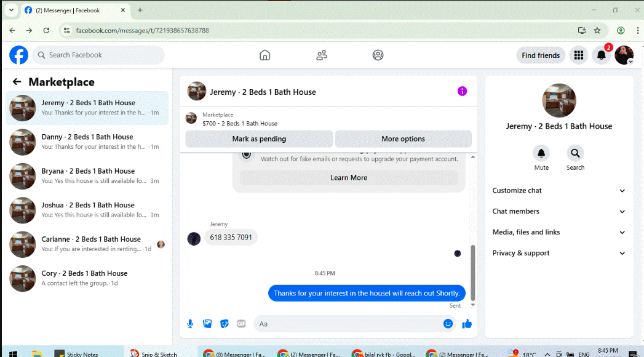Click the 618 335 7091 message bubble

coord(231,238)
